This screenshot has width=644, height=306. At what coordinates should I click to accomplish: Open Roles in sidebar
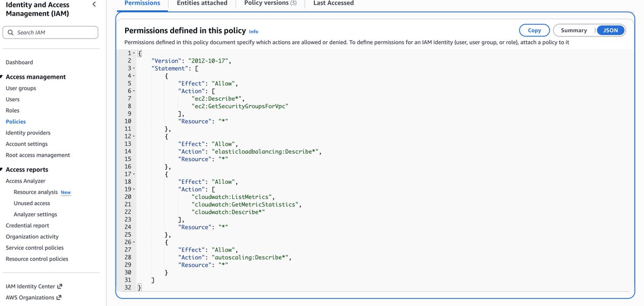click(12, 110)
